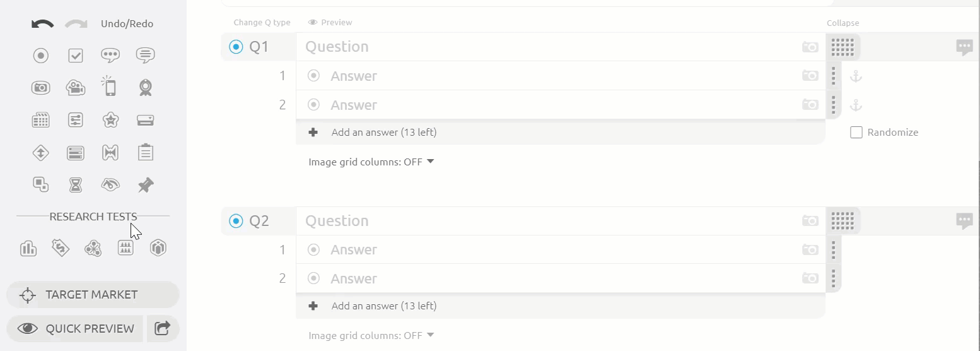Open Q2 Image grid columns dropdown
Screen dimensions: 980x351
click(371, 335)
